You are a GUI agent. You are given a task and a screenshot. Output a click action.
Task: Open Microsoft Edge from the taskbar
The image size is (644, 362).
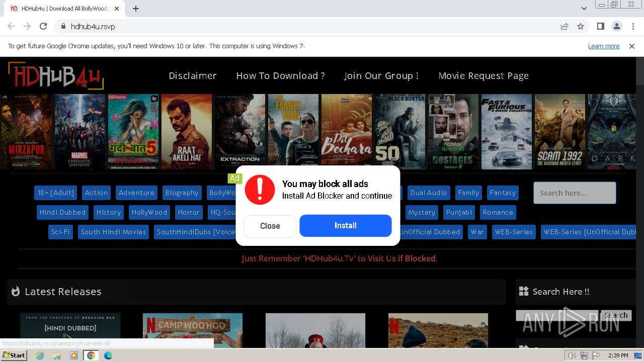tap(108, 355)
